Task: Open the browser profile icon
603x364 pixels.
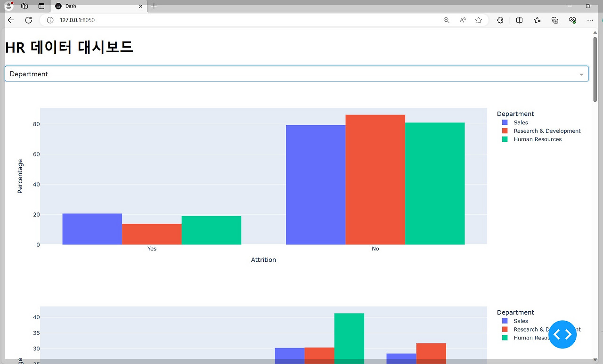Action: (x=9, y=6)
